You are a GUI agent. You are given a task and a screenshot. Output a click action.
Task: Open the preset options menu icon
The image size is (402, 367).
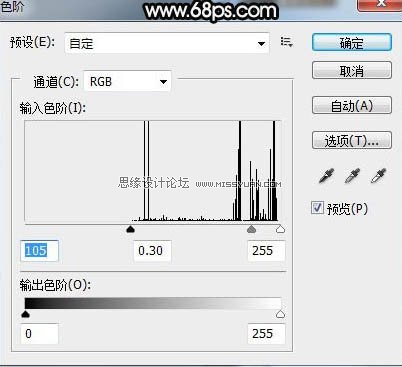[286, 42]
